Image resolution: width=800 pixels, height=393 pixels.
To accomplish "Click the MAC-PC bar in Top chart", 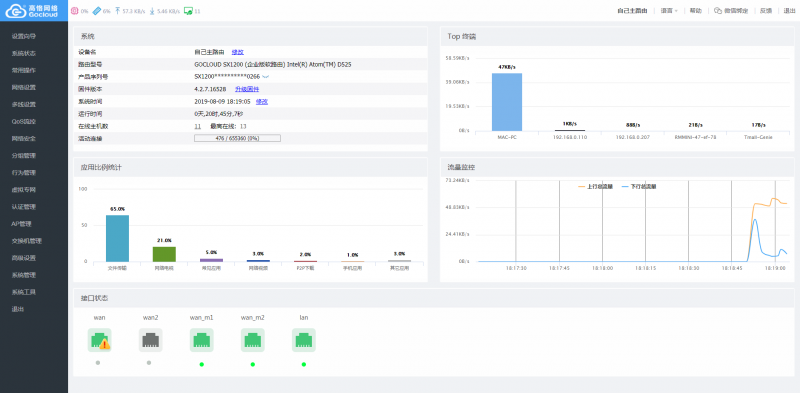I will [x=507, y=102].
